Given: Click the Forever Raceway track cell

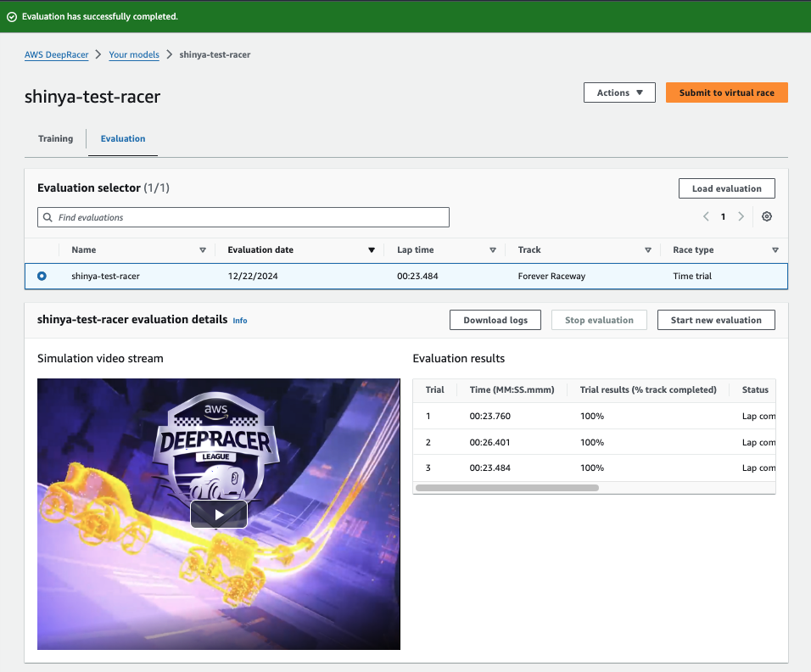Looking at the screenshot, I should coord(551,277).
